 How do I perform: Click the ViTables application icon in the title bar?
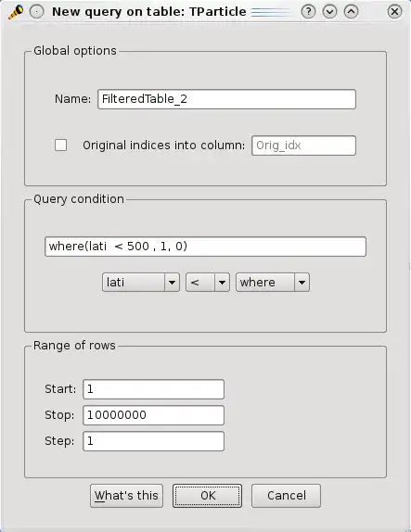click(x=16, y=12)
